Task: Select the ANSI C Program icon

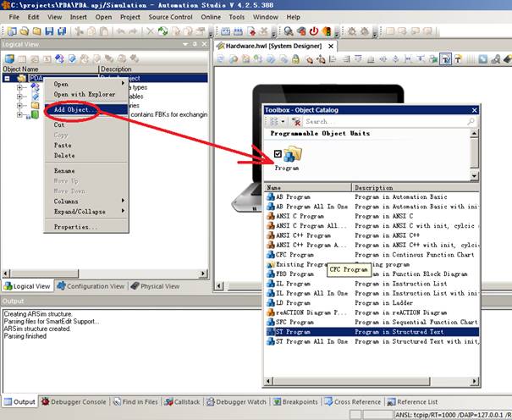Action: click(x=271, y=216)
